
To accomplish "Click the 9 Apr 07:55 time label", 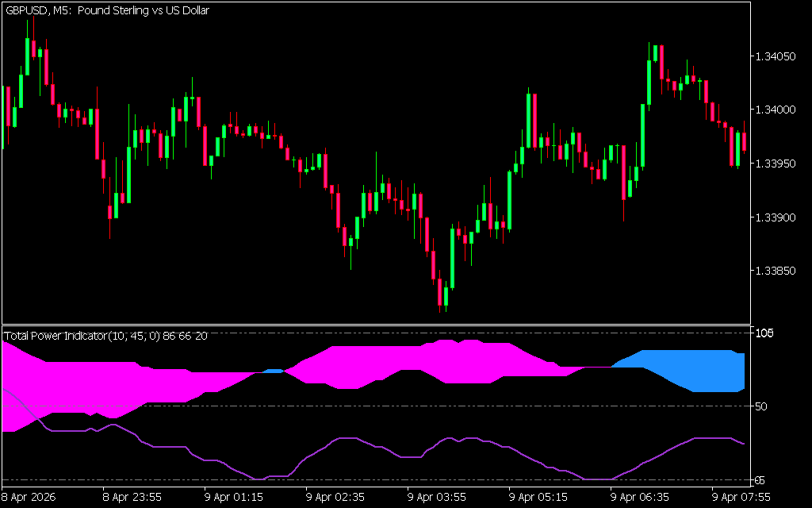I will click(741, 498).
